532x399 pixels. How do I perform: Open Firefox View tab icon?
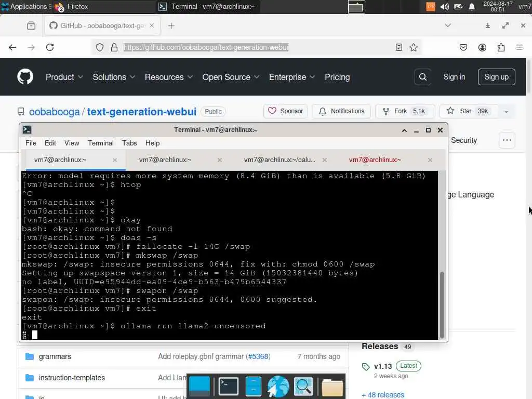click(x=31, y=26)
